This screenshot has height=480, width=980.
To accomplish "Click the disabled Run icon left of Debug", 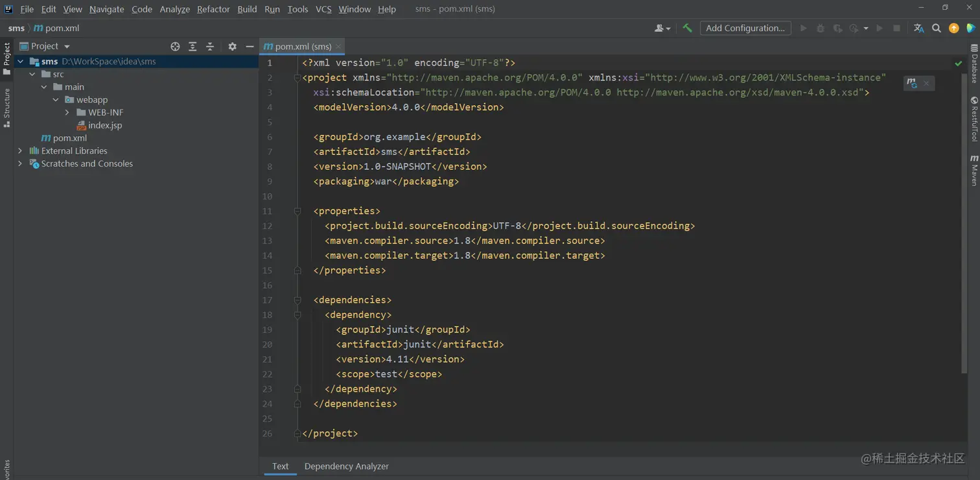I will 804,28.
